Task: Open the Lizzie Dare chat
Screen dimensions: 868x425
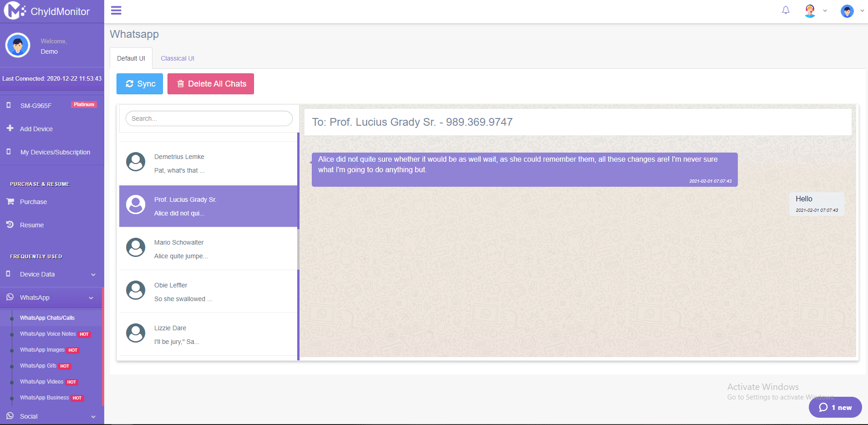Action: click(x=208, y=334)
